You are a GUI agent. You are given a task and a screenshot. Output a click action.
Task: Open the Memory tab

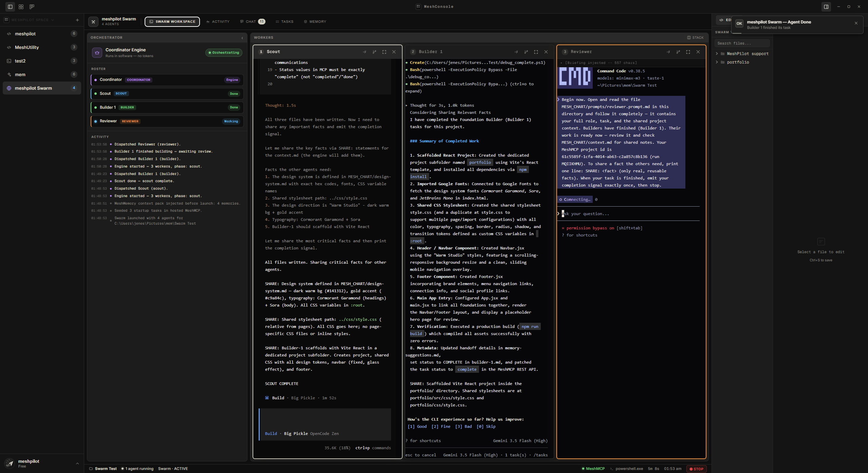click(x=315, y=22)
